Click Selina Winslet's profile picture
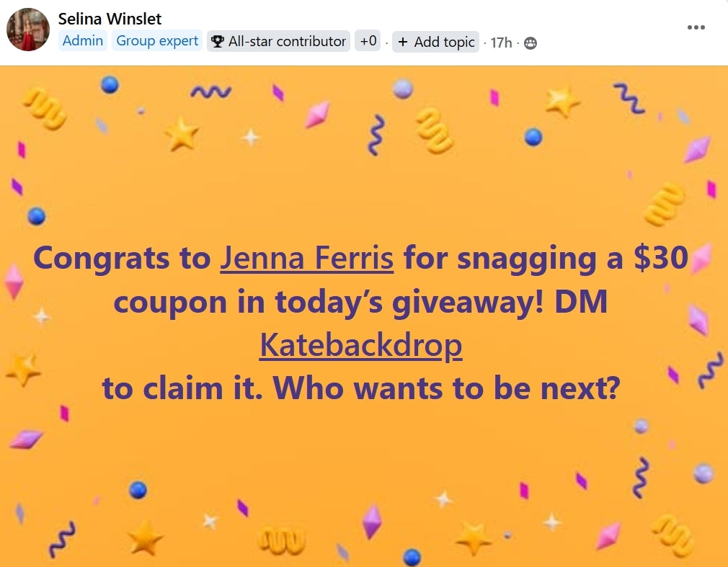 tap(28, 30)
